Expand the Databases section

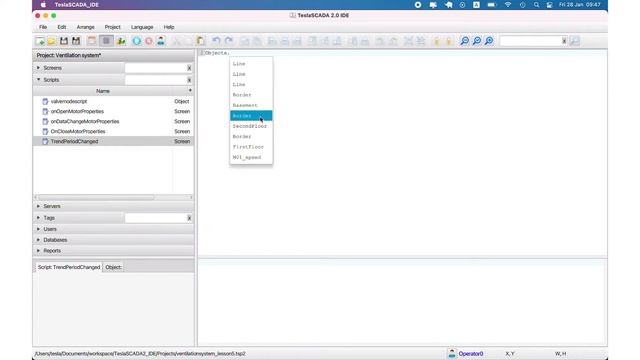[x=38, y=240]
